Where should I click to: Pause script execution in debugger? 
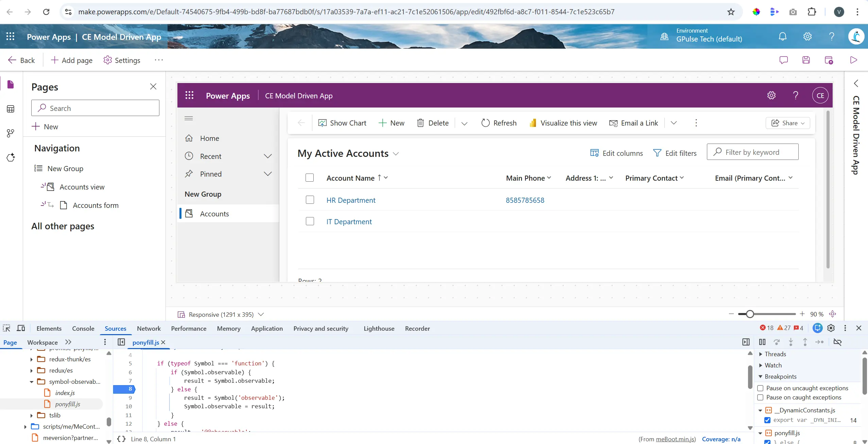pyautogui.click(x=762, y=342)
